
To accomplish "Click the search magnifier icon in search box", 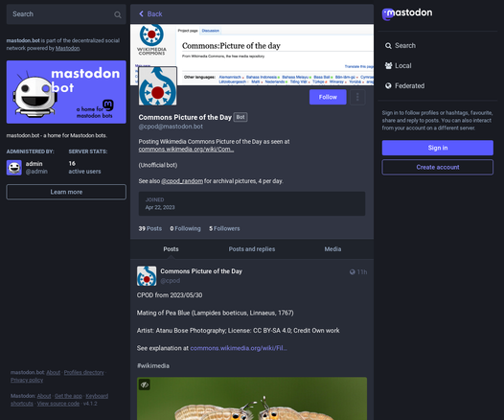I will click(x=118, y=14).
